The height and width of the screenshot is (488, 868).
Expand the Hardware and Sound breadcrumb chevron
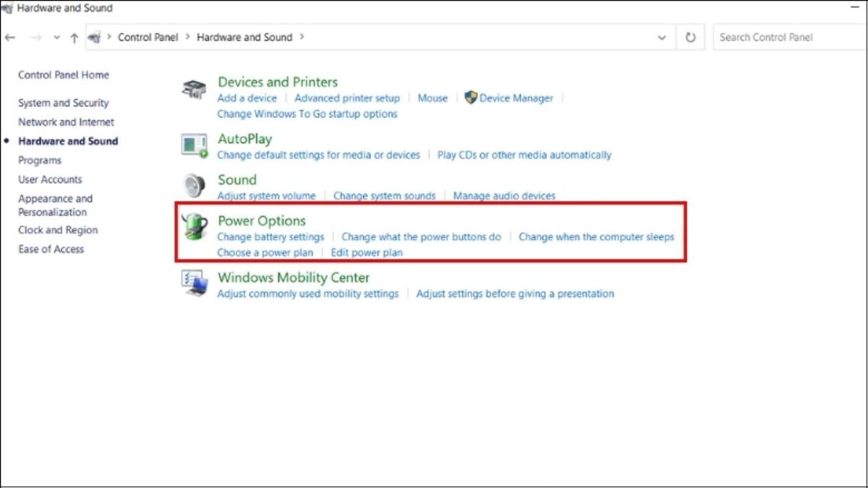coord(302,37)
